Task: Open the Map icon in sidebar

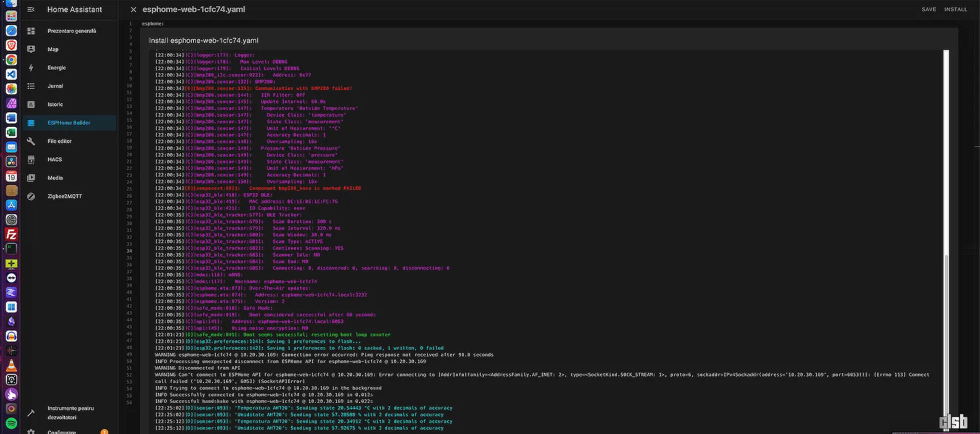Action: coord(31,49)
